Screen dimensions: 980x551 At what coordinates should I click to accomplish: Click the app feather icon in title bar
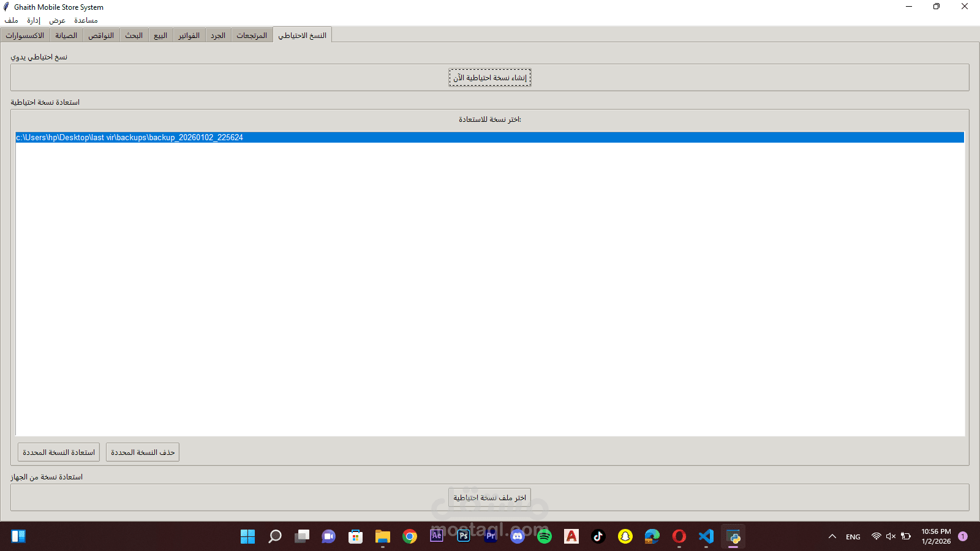[6, 7]
